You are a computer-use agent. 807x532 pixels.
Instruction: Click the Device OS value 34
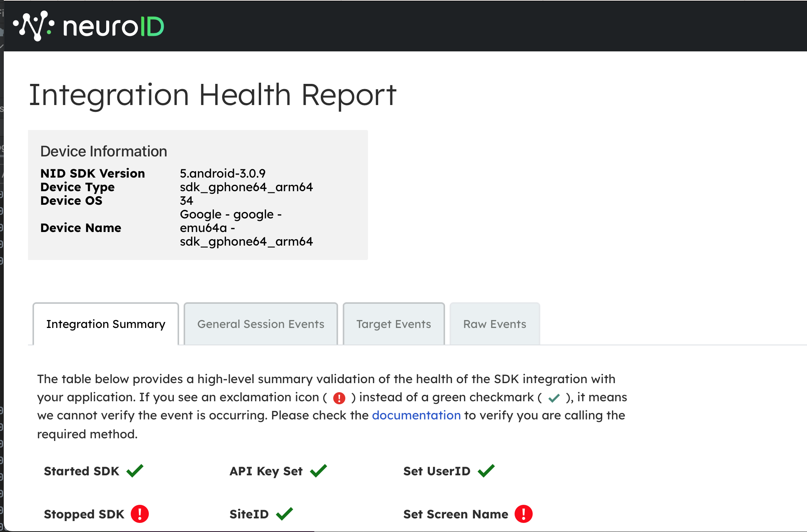187,201
